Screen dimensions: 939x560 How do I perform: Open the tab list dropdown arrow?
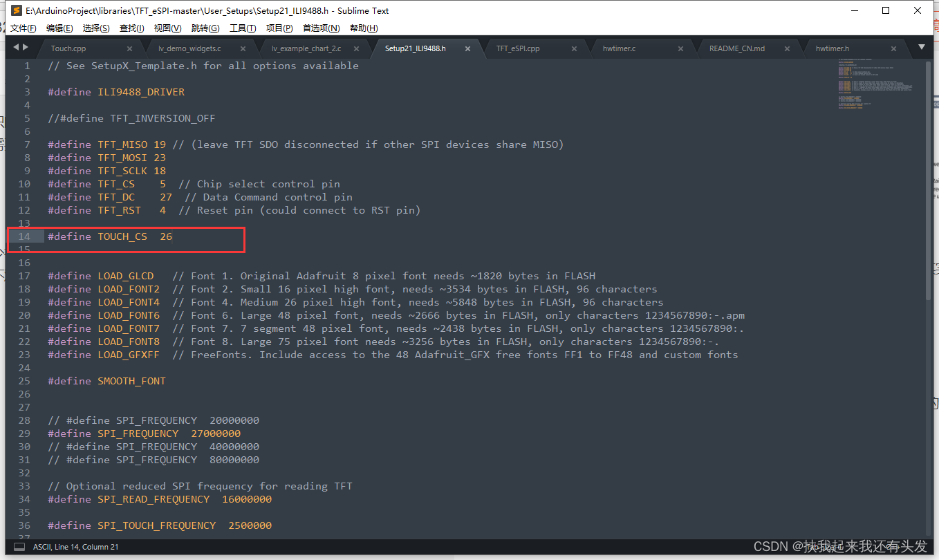(921, 47)
